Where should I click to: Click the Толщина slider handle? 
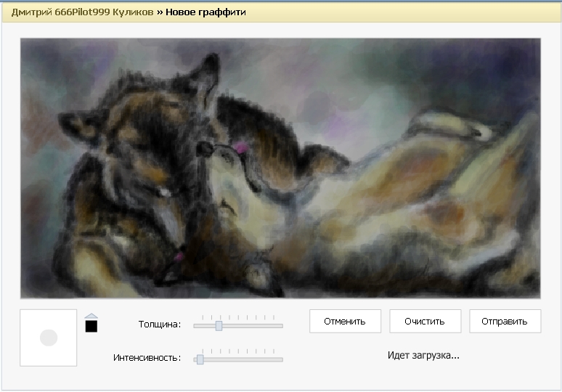tap(219, 326)
